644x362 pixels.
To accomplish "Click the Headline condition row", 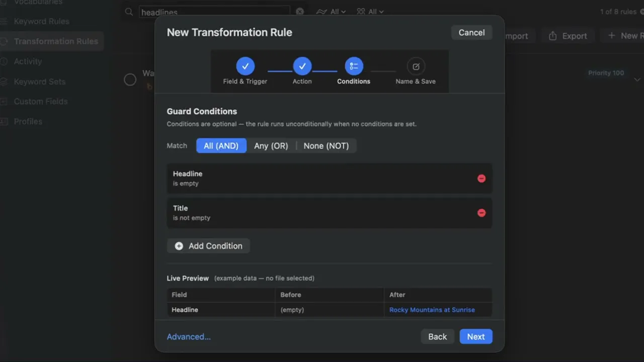I will point(330,178).
